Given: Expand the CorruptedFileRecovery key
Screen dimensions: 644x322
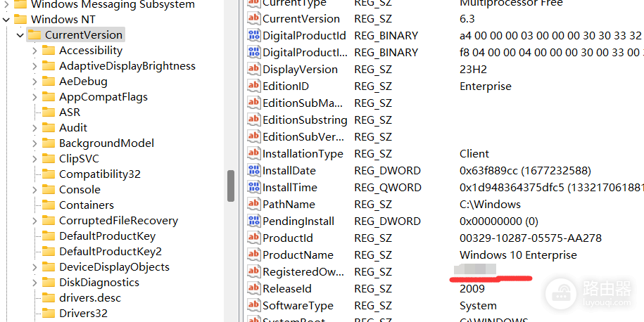Looking at the screenshot, I should pyautogui.click(x=34, y=221).
